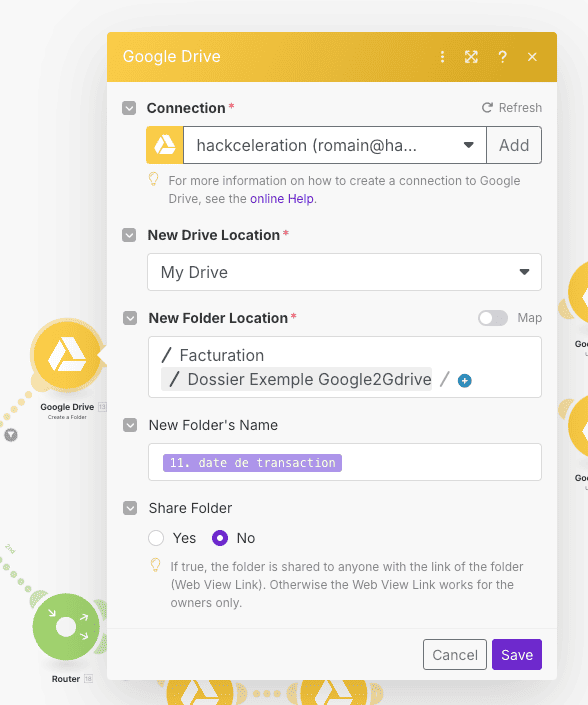Click the New Folder's Name input field
The width and height of the screenshot is (588, 705).
345,462
